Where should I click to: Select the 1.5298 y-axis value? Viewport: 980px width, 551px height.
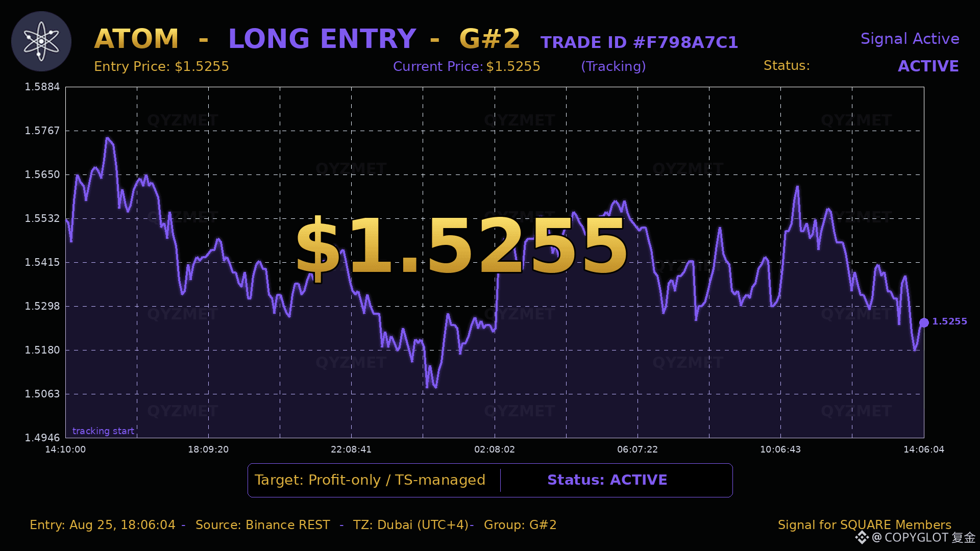[42, 306]
